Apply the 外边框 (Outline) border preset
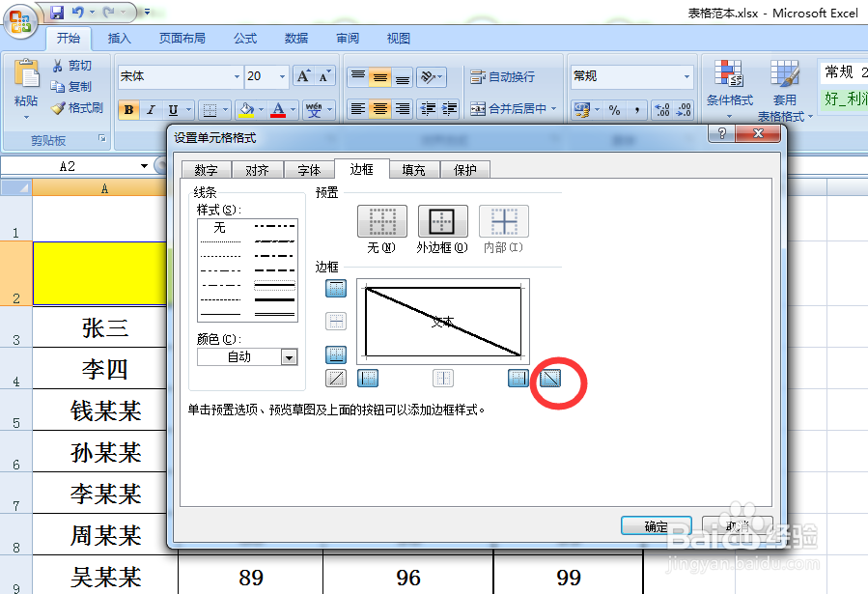 point(442,220)
